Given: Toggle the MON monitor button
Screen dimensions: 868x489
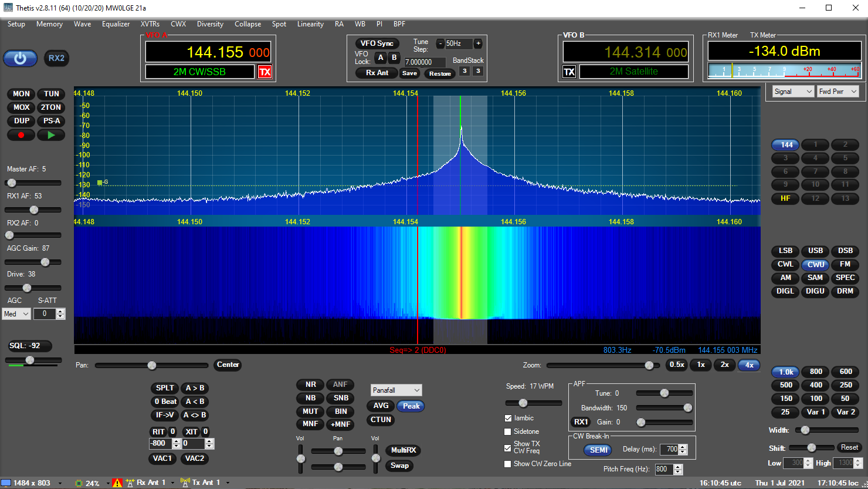Looking at the screenshot, I should click(x=22, y=94).
